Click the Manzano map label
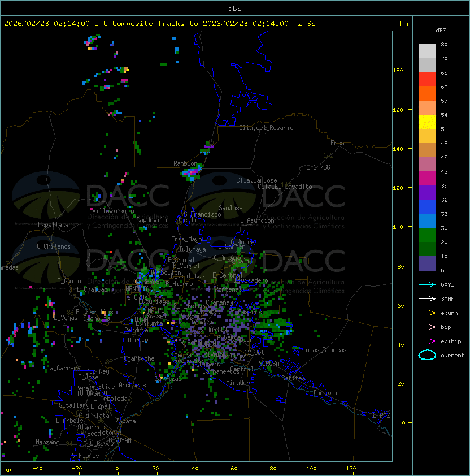The image size is (470, 476). click(47, 442)
